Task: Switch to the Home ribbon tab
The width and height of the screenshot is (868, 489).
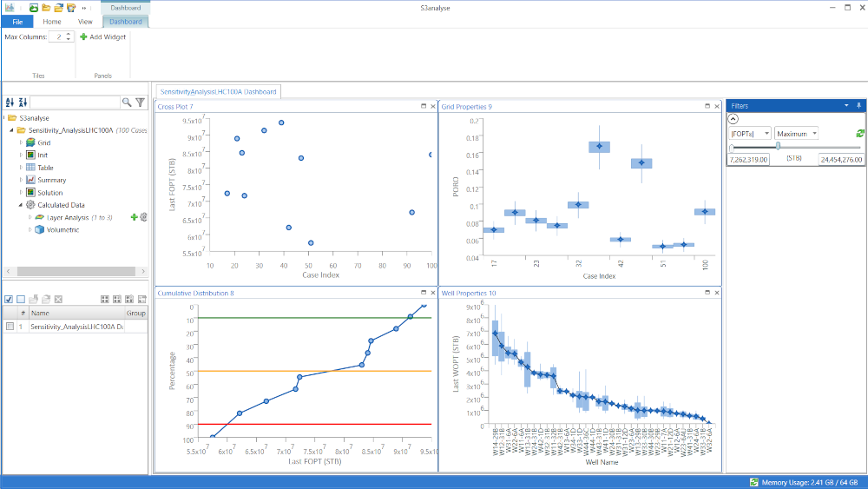Action: click(52, 22)
